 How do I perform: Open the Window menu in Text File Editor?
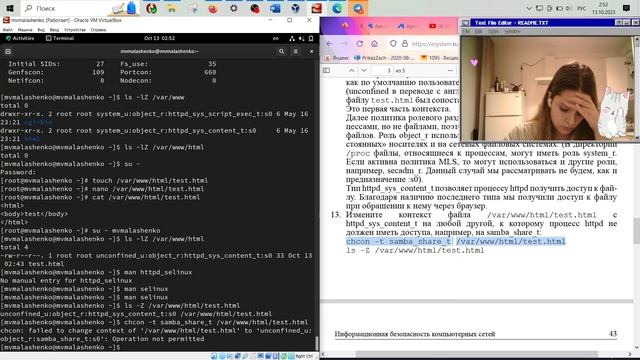[x=512, y=31]
